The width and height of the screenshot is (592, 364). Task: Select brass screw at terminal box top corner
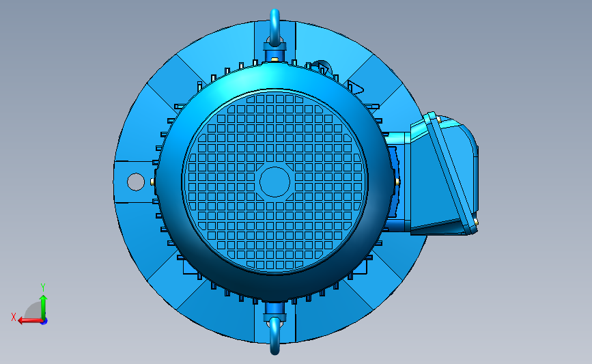pyautogui.click(x=439, y=120)
